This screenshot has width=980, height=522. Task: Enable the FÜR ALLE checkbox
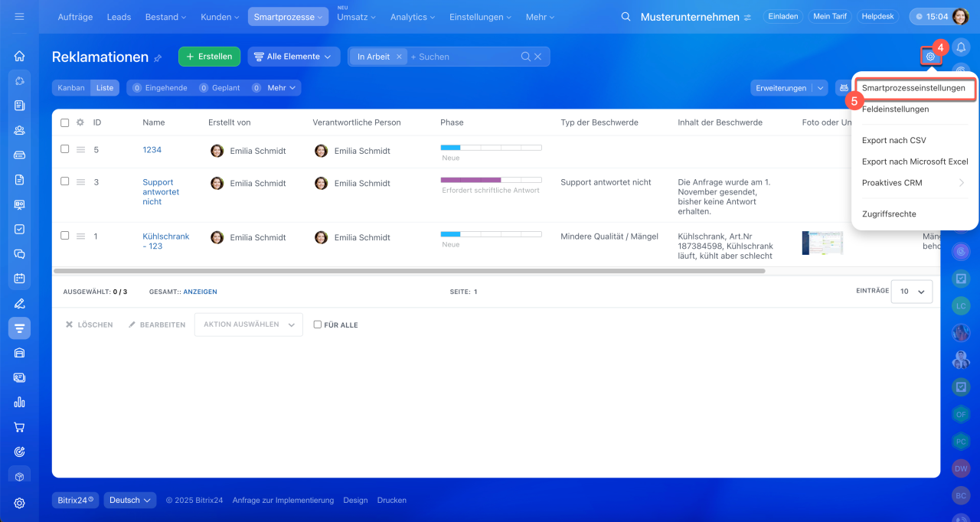(x=318, y=325)
